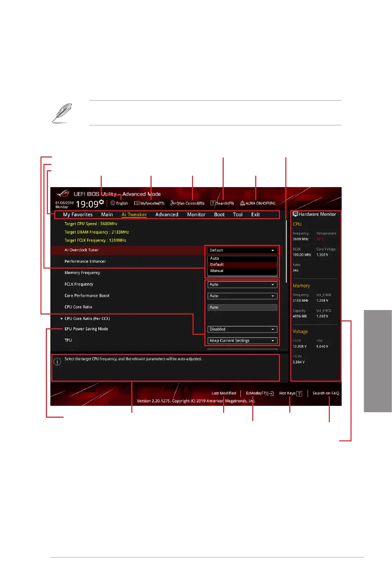The image size is (392, 588).
Task: Click the FCLK Frequency label
Action: pos(79,284)
